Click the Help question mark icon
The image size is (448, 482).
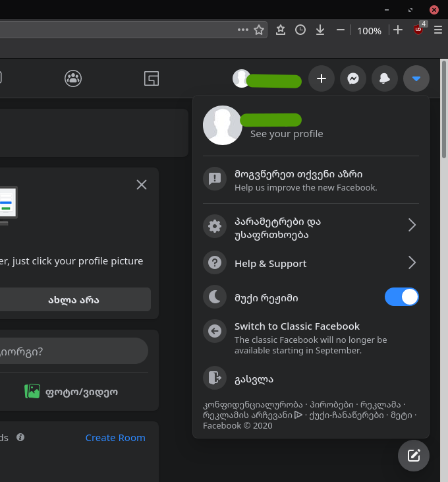[215, 263]
